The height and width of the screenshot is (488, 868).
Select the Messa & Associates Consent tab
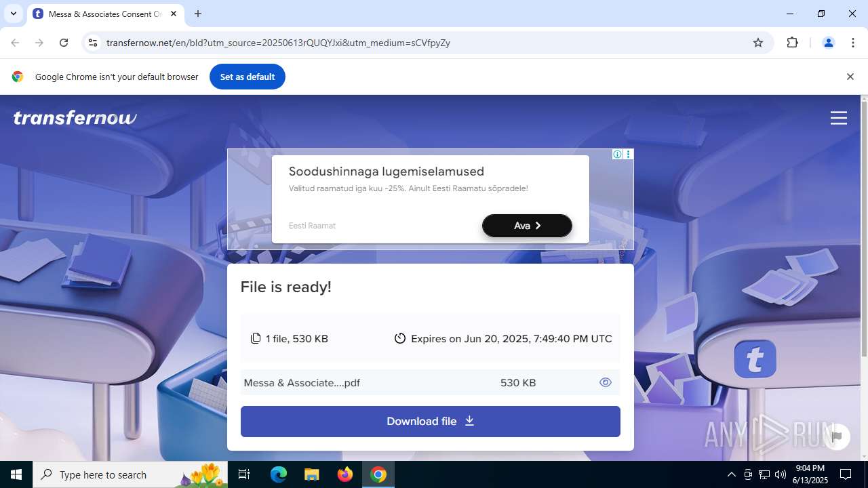tap(105, 14)
